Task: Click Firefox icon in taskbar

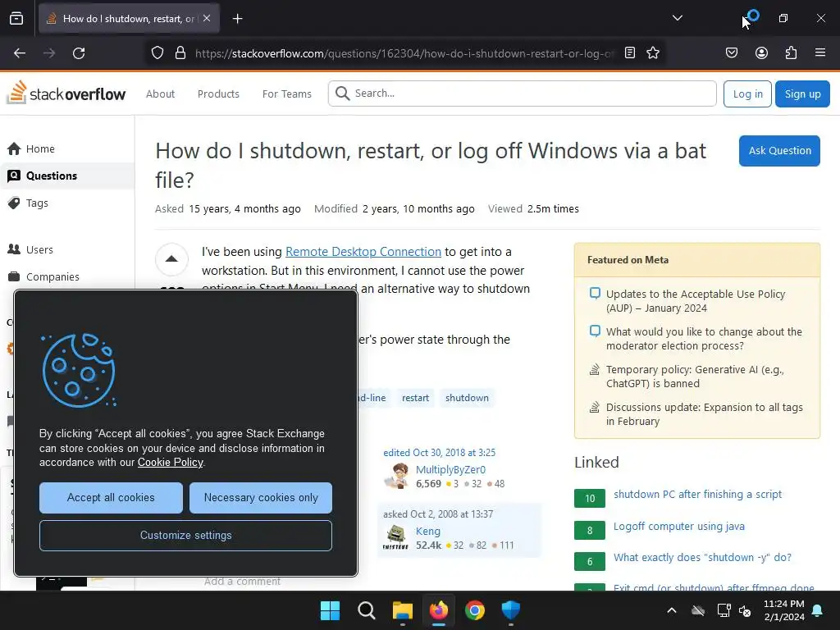Action: pos(439,610)
